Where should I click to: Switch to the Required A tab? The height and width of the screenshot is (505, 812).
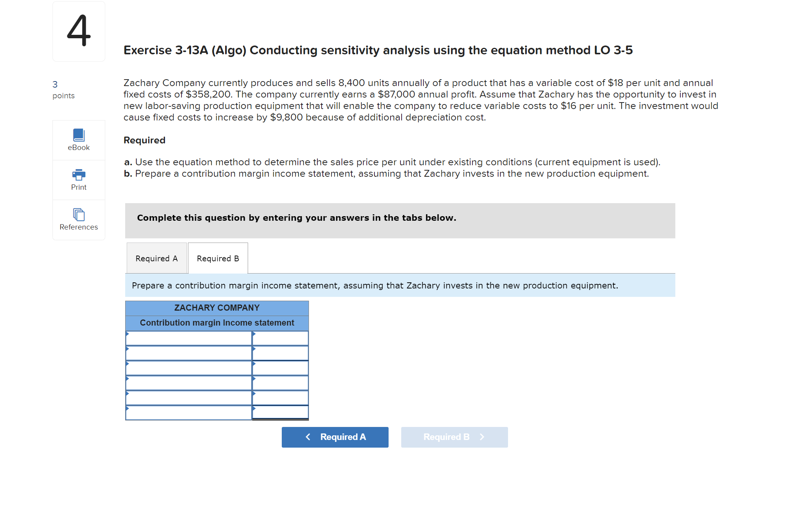point(156,258)
